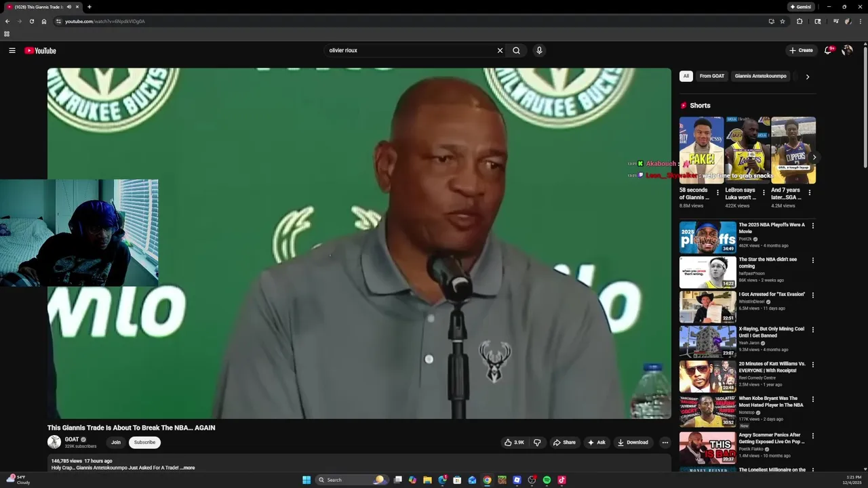868x488 pixels.
Task: Open options for 'I Got Arrested' video
Action: 813,295
